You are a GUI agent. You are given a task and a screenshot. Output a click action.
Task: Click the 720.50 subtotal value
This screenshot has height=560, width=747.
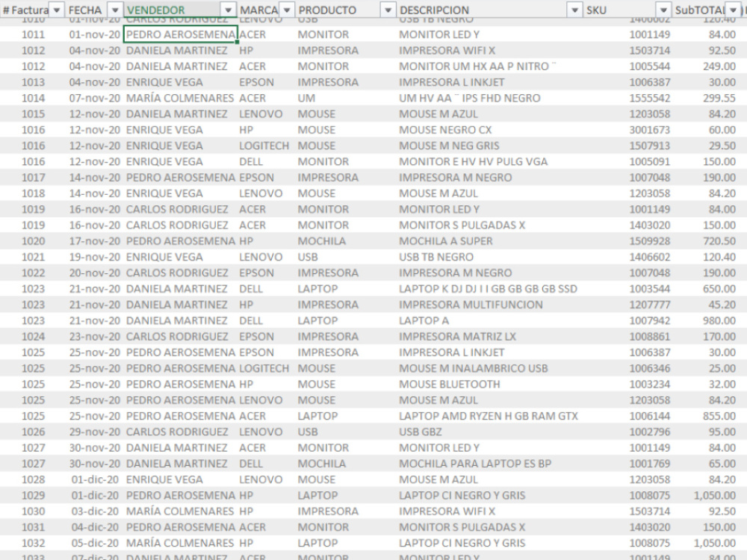[719, 241]
